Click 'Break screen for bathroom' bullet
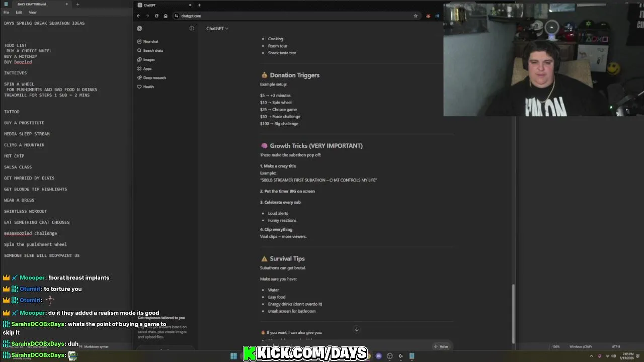This screenshot has width=644, height=362. (x=292, y=311)
